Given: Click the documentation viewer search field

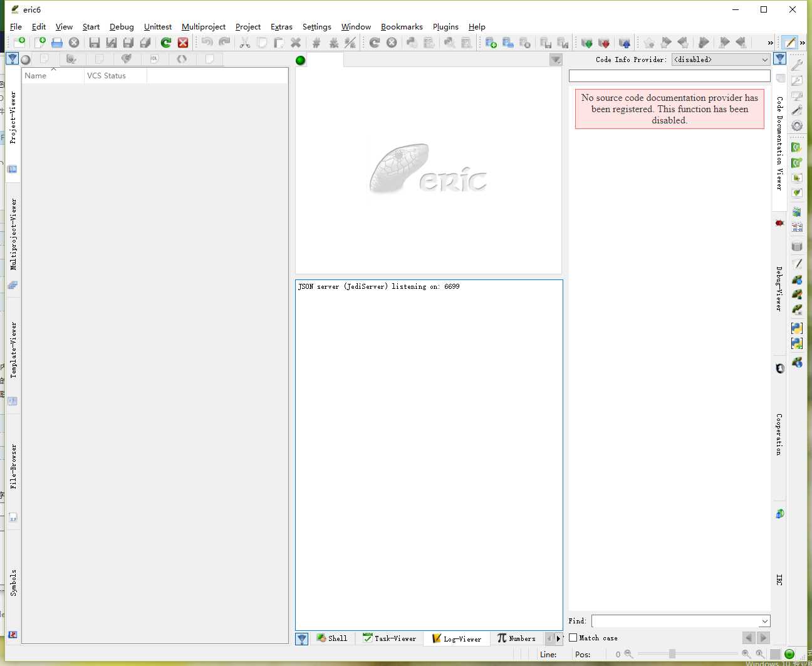Looking at the screenshot, I should pyautogui.click(x=669, y=76).
